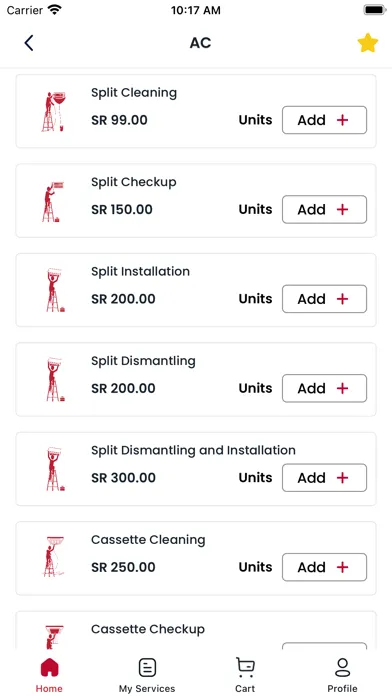Tap the Cassette Cleaning service icon
The width and height of the screenshot is (392, 696).
click(54, 558)
